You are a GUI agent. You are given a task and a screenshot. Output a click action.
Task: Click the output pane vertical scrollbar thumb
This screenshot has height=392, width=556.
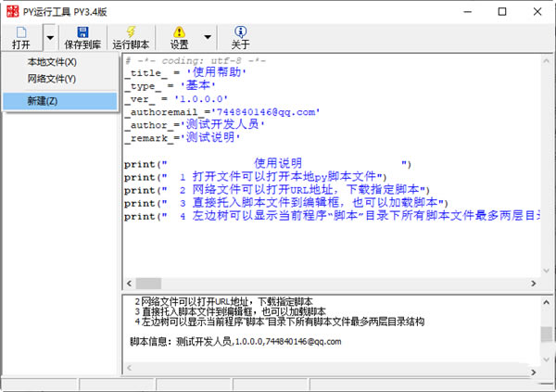click(x=547, y=334)
